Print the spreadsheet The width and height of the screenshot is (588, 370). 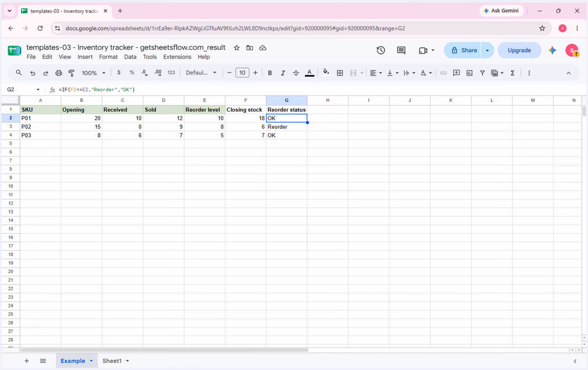click(58, 73)
